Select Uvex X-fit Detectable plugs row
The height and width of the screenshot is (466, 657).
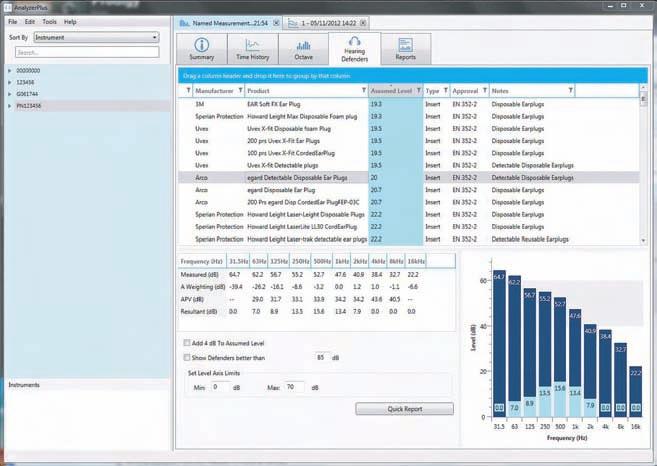coord(409,166)
